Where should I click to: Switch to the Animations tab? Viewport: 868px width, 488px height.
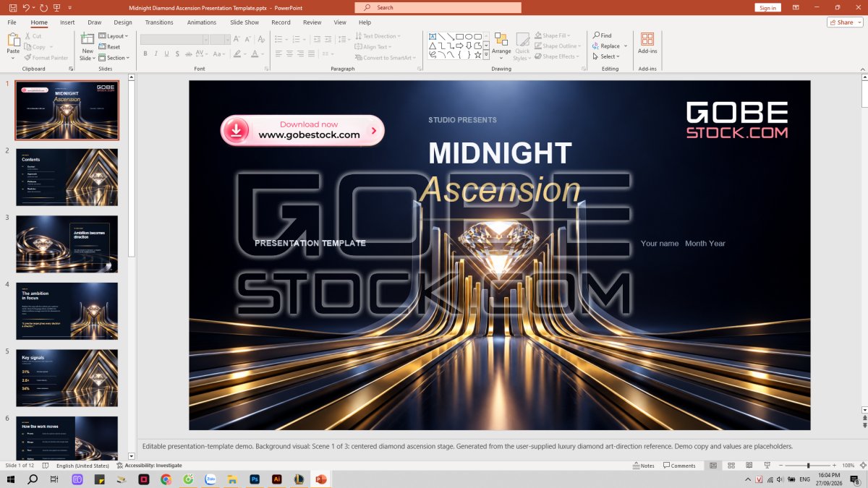pyautogui.click(x=202, y=22)
